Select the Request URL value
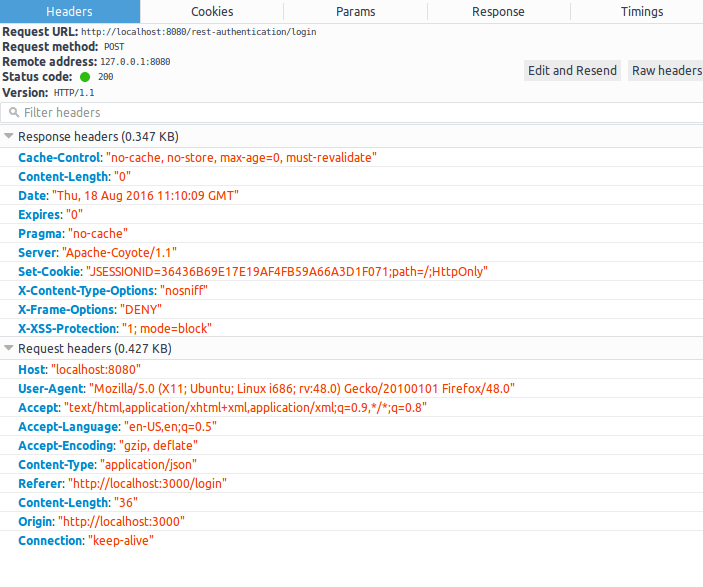The height and width of the screenshot is (587, 703). 199,32
